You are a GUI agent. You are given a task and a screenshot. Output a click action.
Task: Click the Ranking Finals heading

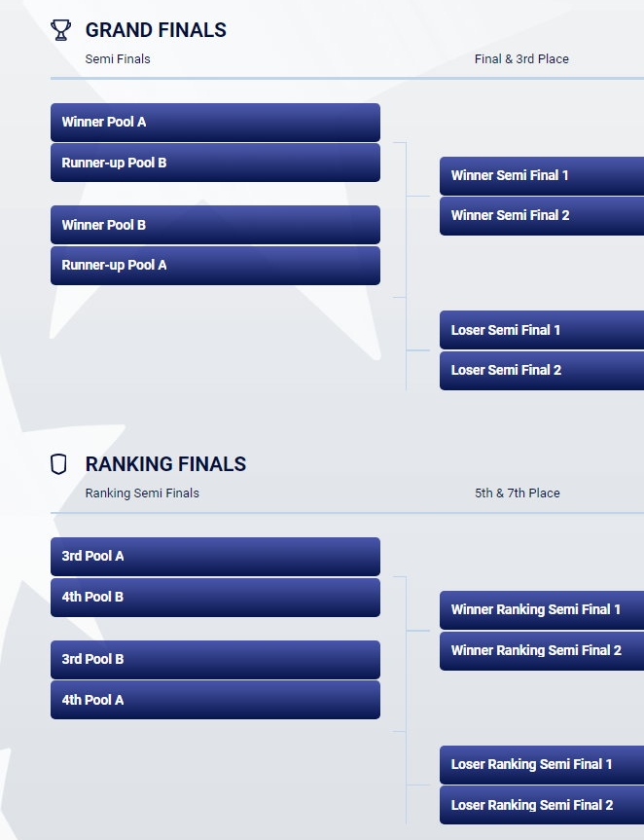(x=165, y=464)
